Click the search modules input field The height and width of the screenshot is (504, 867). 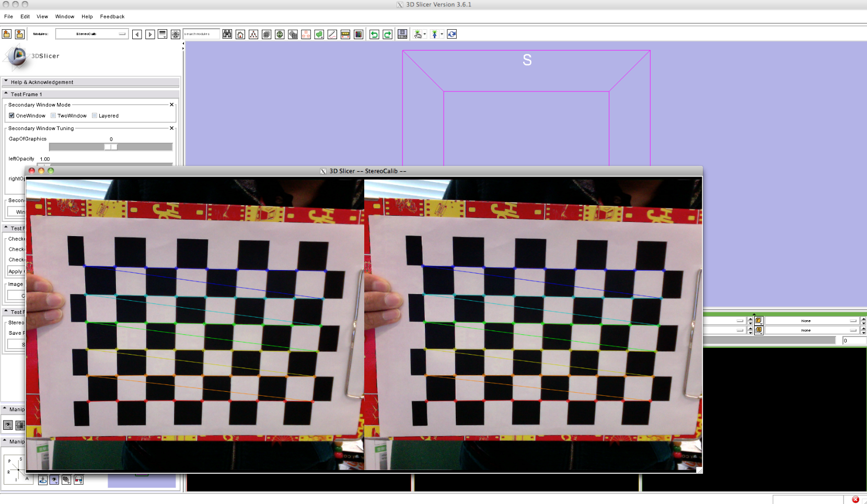click(201, 34)
